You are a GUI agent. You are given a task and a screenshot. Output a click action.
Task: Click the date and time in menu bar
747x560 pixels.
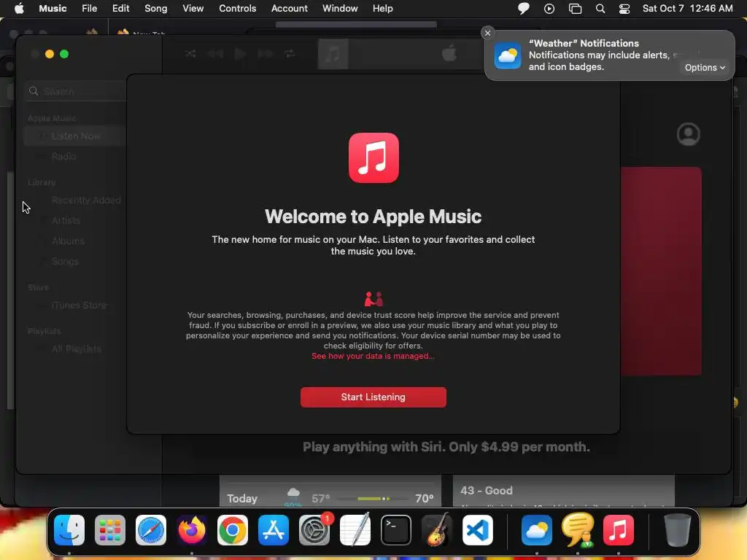687,8
